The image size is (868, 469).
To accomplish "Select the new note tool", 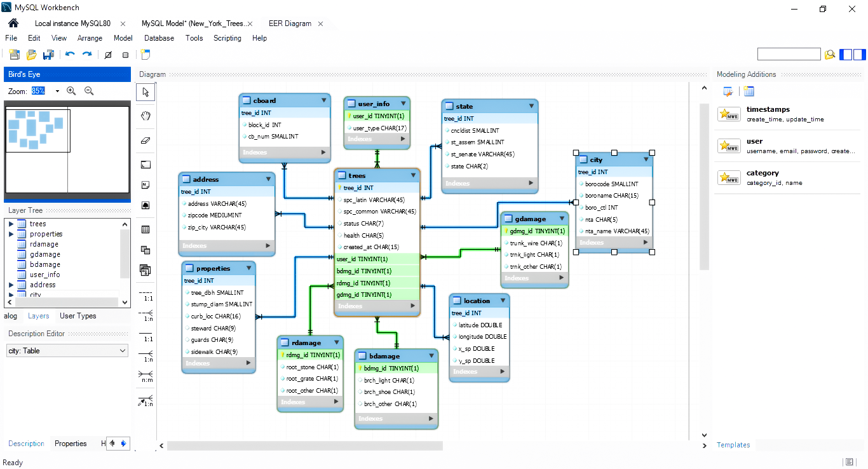I will click(x=146, y=185).
